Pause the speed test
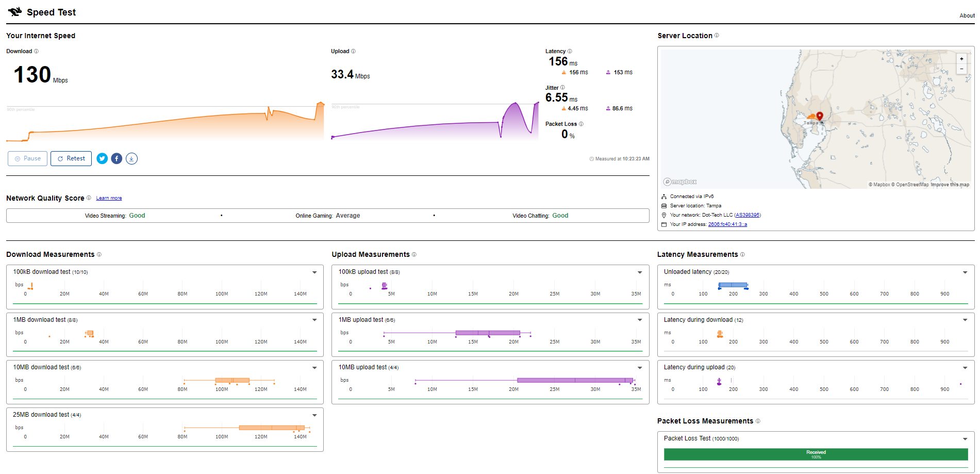 point(28,158)
